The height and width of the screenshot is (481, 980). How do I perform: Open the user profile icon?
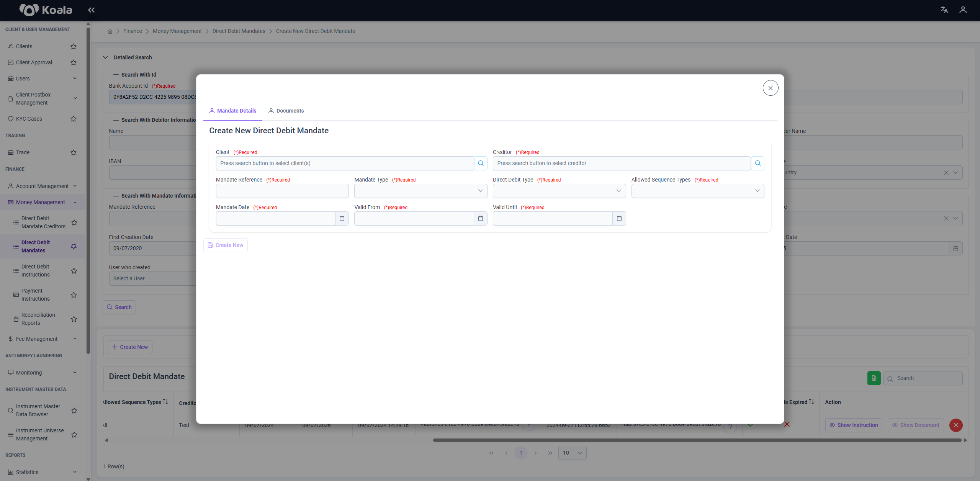coord(963,10)
